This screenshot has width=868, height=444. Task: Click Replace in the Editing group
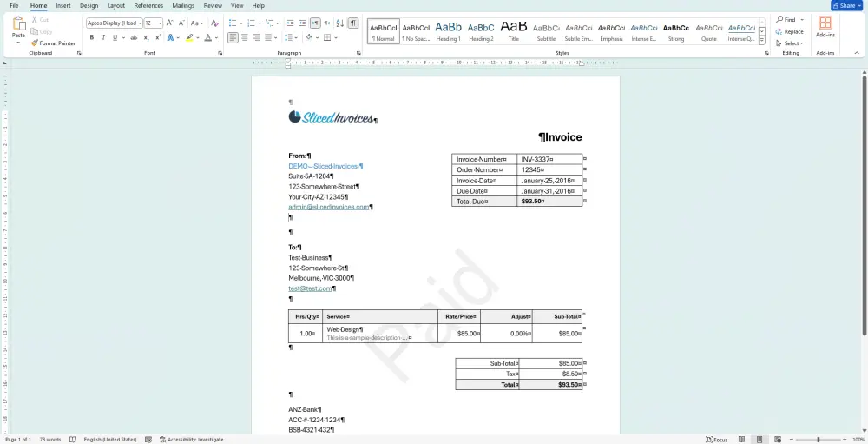tap(789, 31)
